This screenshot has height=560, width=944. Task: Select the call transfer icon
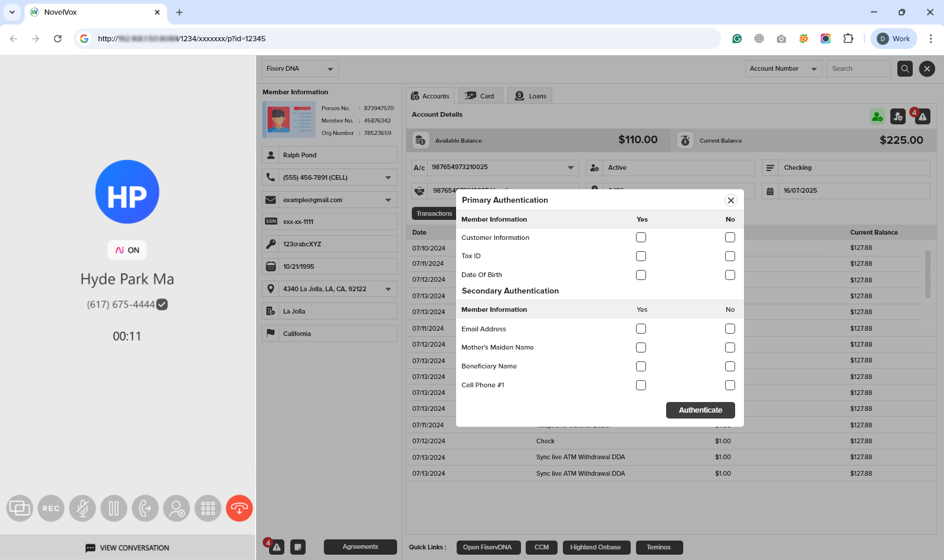tap(145, 508)
